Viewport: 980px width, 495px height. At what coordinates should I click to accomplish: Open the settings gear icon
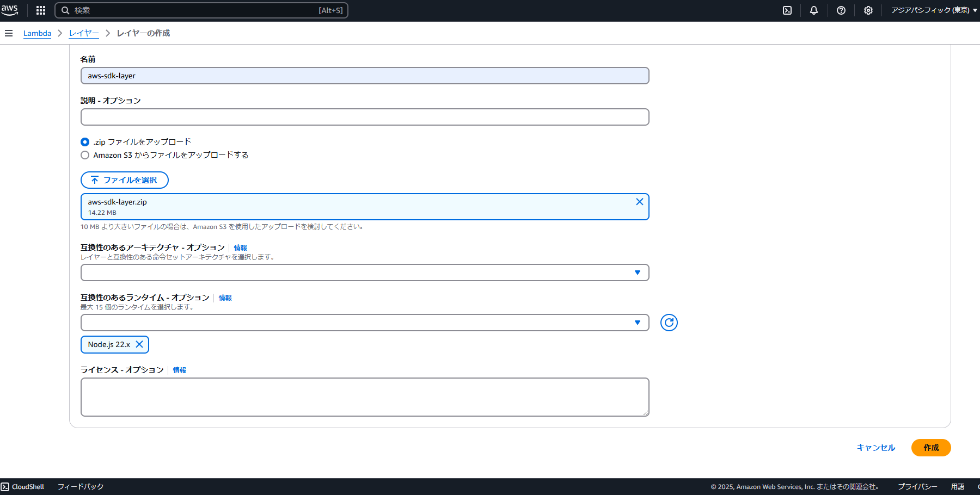(868, 10)
